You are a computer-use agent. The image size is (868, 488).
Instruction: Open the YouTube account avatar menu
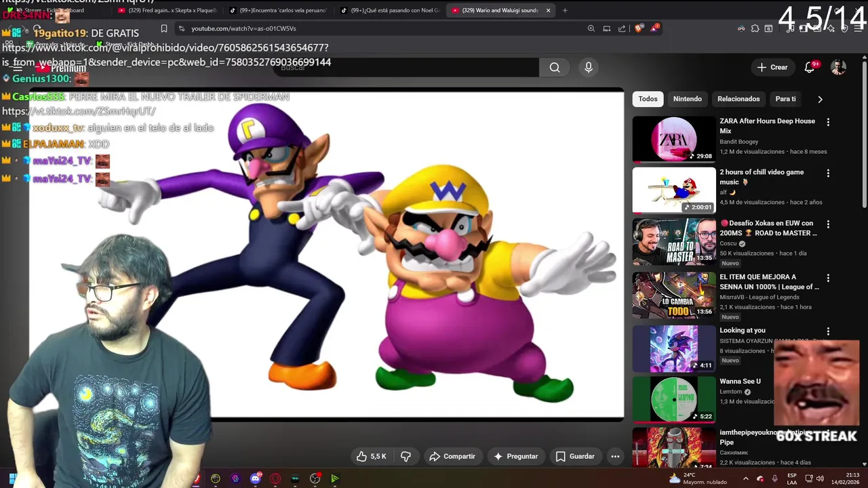[x=839, y=67]
